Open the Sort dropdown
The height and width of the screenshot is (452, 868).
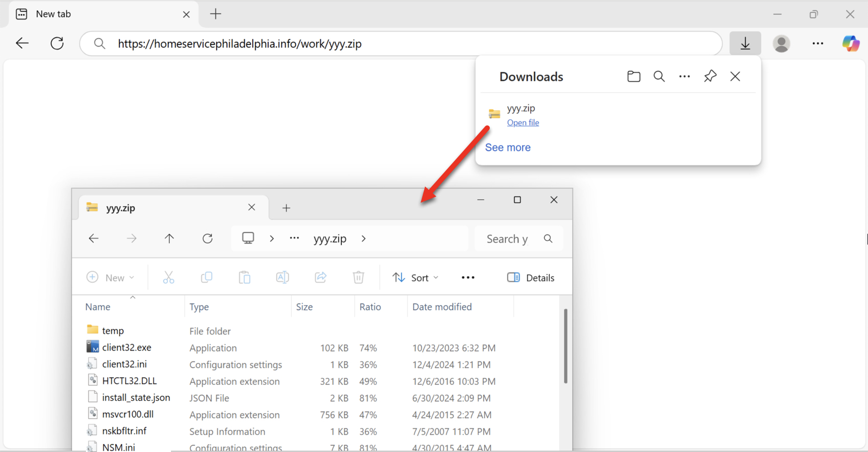[x=415, y=277]
